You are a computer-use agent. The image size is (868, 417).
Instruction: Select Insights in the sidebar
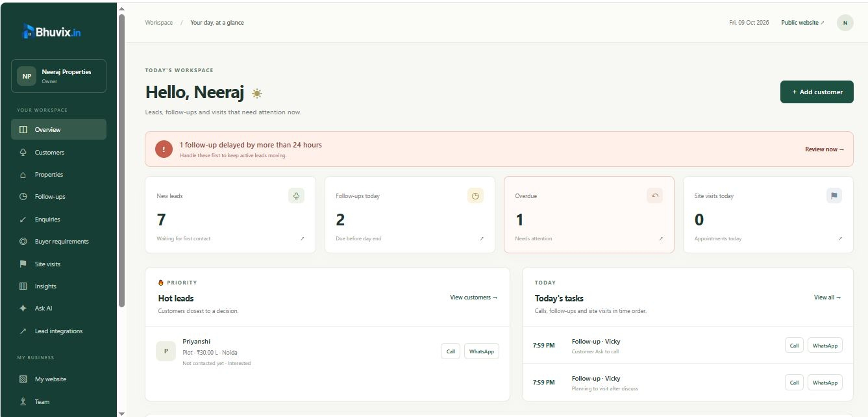point(58,286)
